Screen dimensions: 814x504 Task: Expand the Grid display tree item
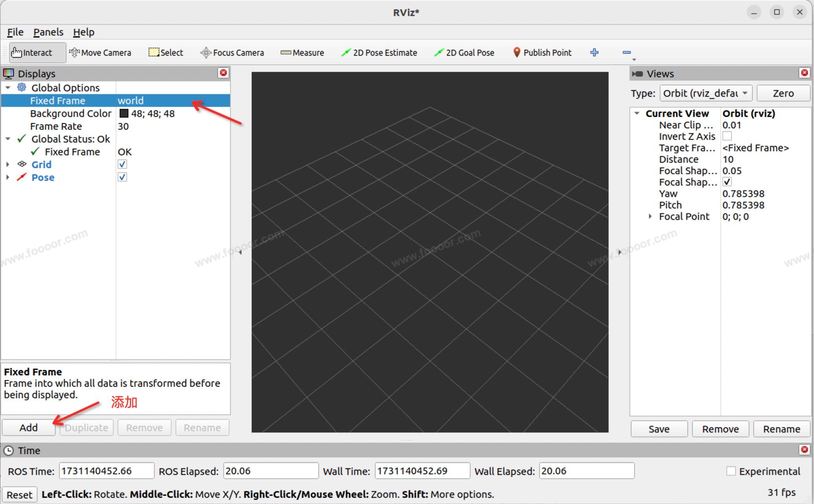pyautogui.click(x=8, y=164)
